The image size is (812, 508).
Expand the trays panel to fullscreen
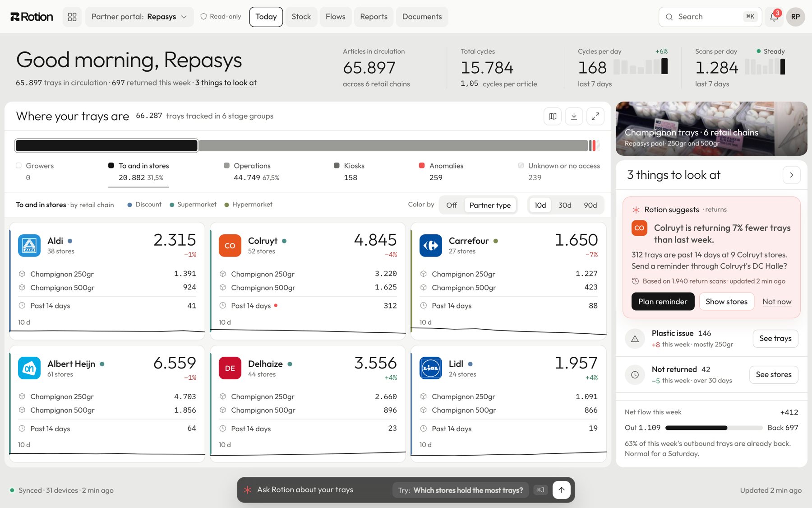tap(595, 116)
